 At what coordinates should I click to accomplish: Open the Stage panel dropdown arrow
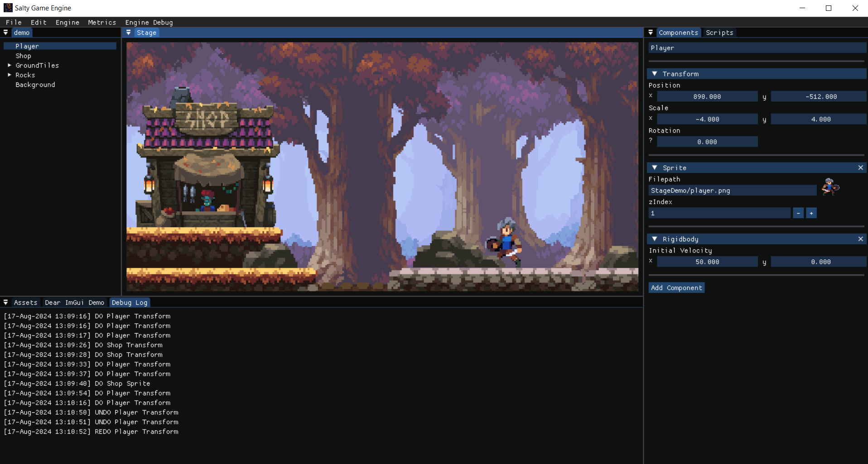[129, 33]
